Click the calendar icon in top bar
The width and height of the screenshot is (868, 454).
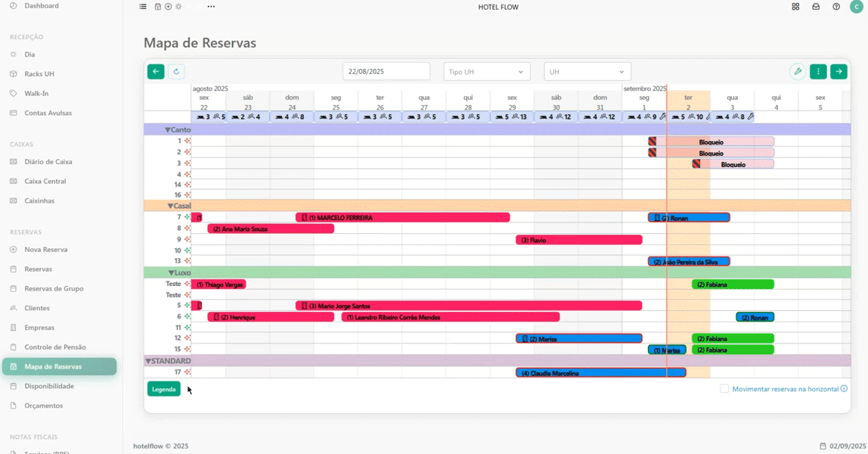pos(158,7)
